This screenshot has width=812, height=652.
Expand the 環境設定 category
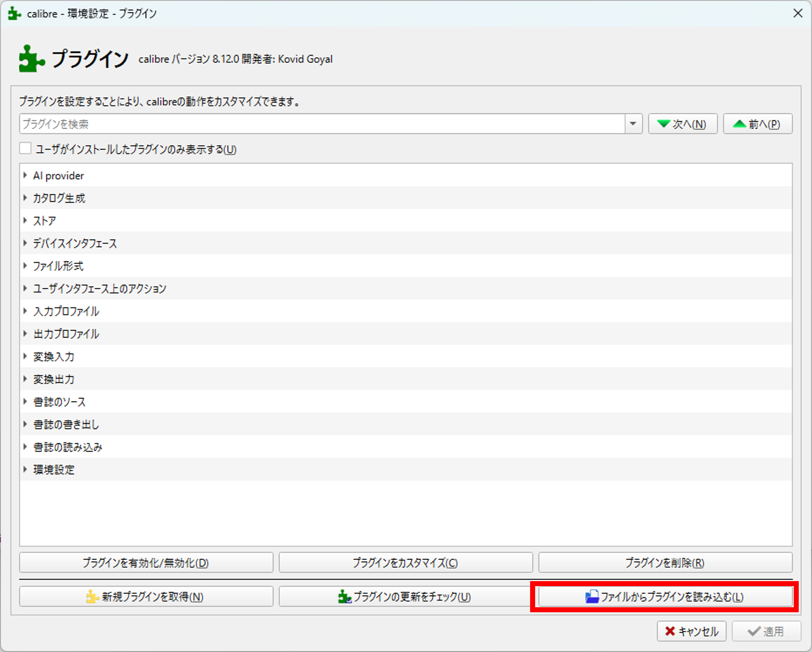tap(25, 469)
